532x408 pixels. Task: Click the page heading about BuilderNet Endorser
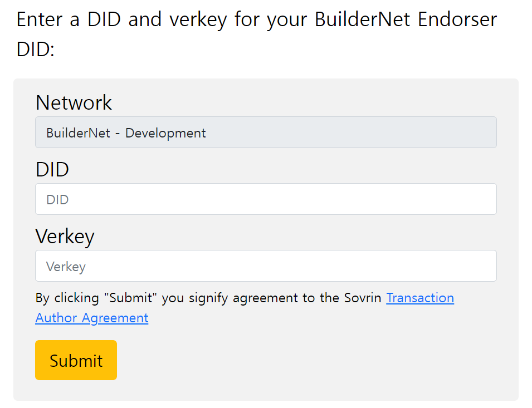point(257,34)
